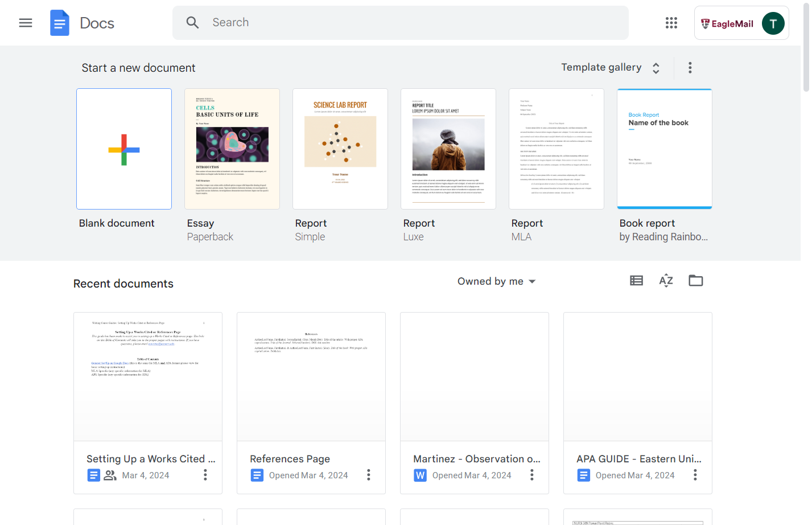
Task: Open the Owned by me dropdown
Action: click(x=497, y=281)
